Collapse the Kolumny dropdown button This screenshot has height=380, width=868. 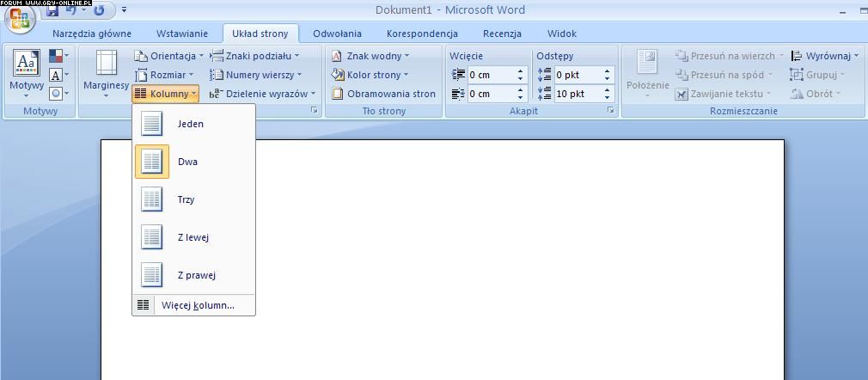pyautogui.click(x=166, y=94)
